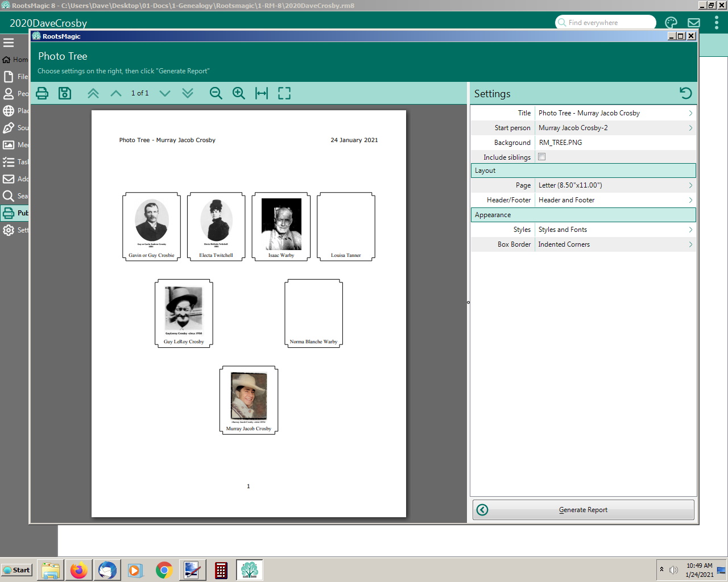This screenshot has height=582, width=728.
Task: Open the color theme palette icon
Action: point(671,23)
